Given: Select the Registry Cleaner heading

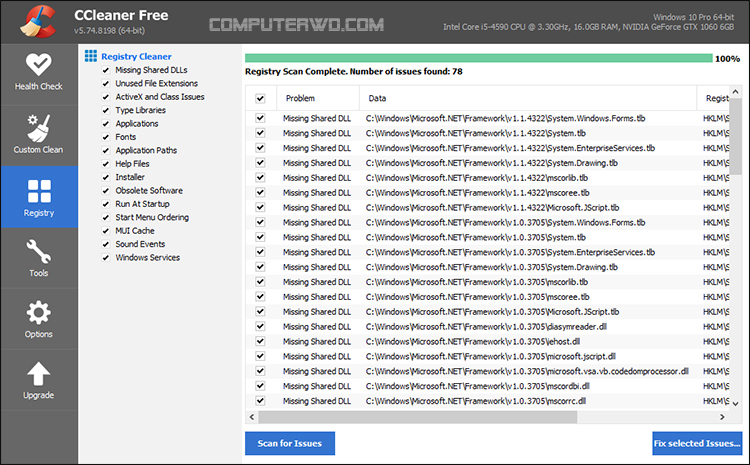Looking at the screenshot, I should 136,56.
